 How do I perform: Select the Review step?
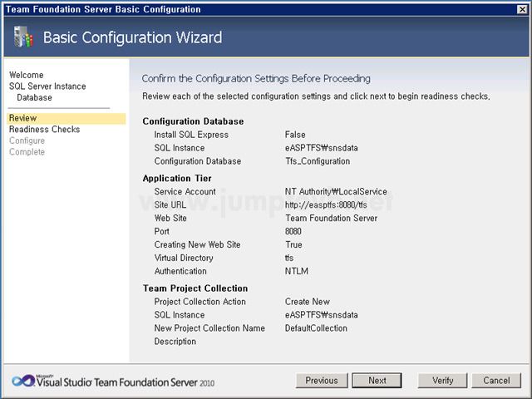point(66,118)
